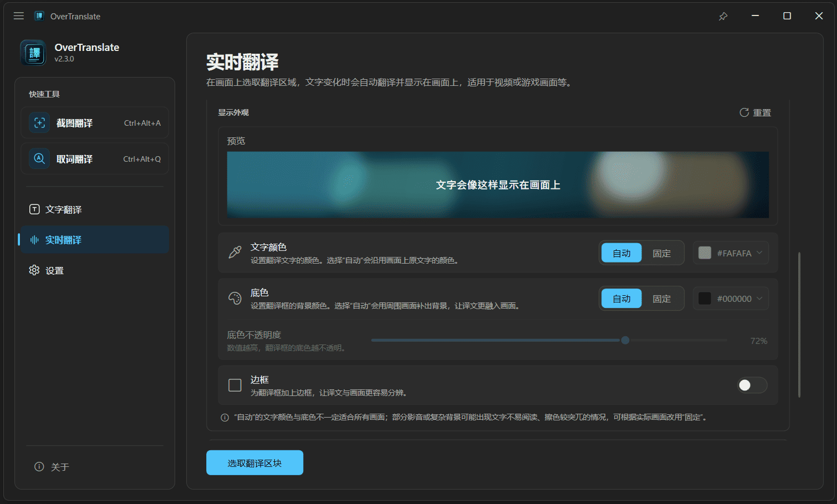Click the 重置 appearance button
Viewport: 837px width, 504px height.
click(x=755, y=112)
